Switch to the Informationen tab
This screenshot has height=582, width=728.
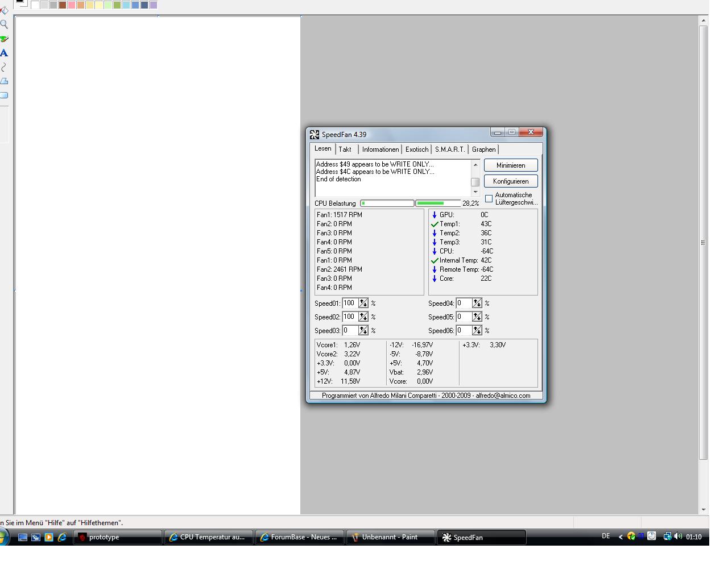[x=380, y=149]
